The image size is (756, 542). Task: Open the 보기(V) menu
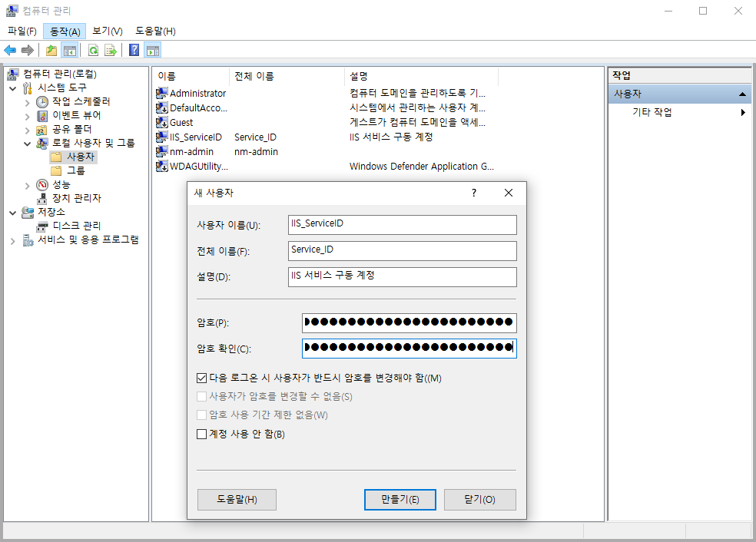[x=108, y=31]
